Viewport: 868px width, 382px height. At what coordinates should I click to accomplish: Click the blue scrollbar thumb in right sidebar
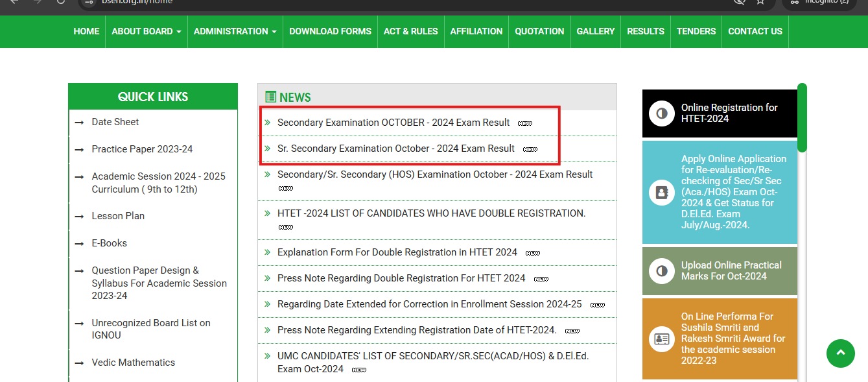coord(803,117)
